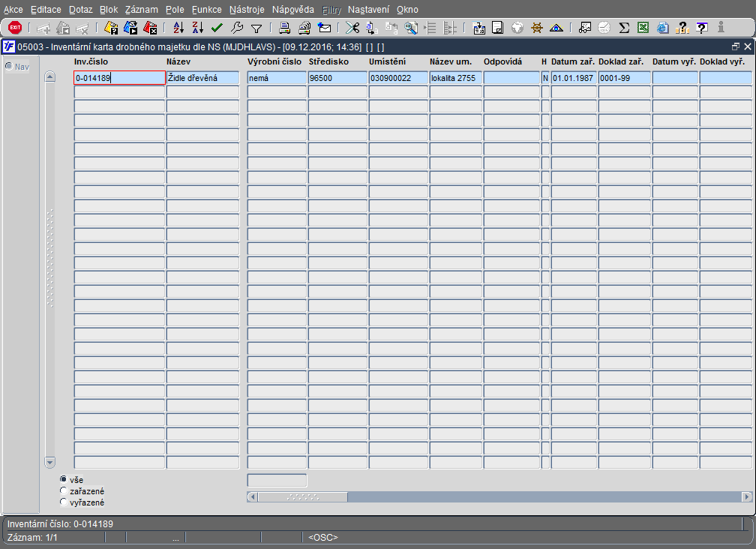Click the 'lokalita 2755' field

click(x=456, y=77)
